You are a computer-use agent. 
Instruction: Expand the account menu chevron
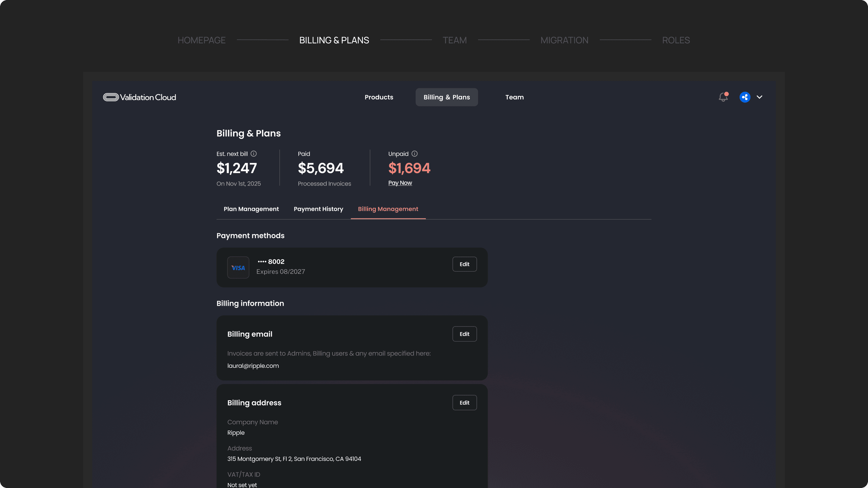pyautogui.click(x=759, y=97)
